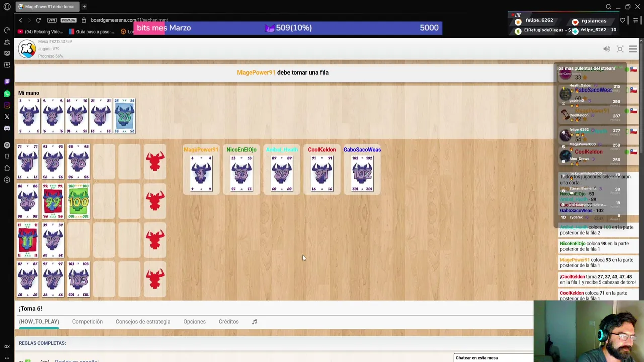This screenshot has height=362, width=644.
Task: Click GaboSacoWeas's played card 102
Action: click(362, 173)
